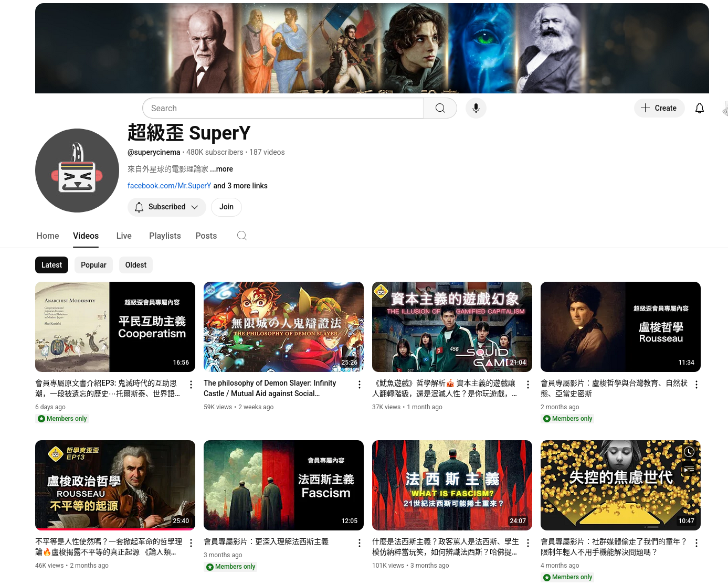Viewport: 728px width, 585px height.
Task: Open the SuperY channel avatar
Action: point(77,171)
